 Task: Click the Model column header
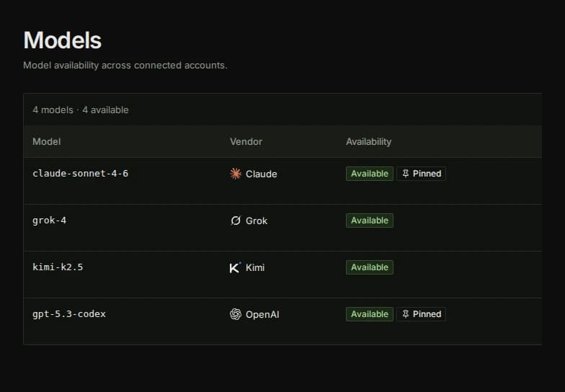[x=46, y=141]
